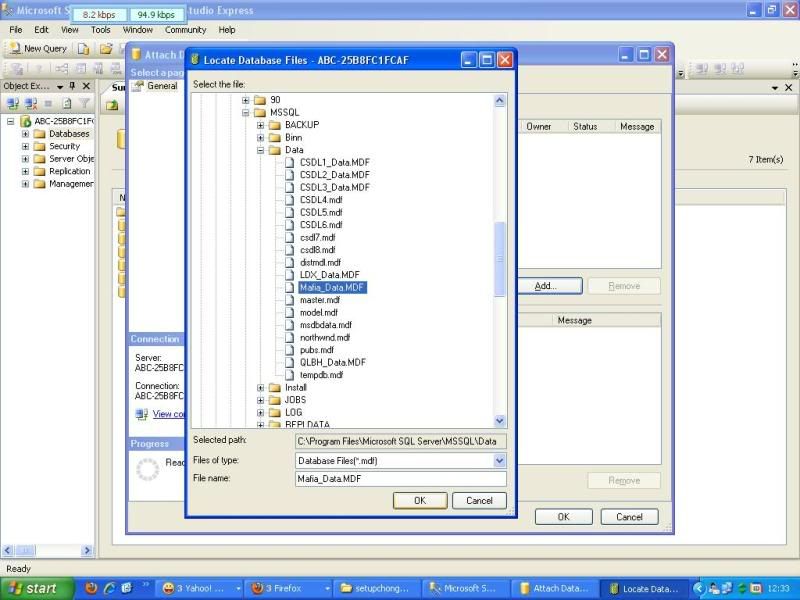Select msdbdata.mdf file

pos(326,325)
